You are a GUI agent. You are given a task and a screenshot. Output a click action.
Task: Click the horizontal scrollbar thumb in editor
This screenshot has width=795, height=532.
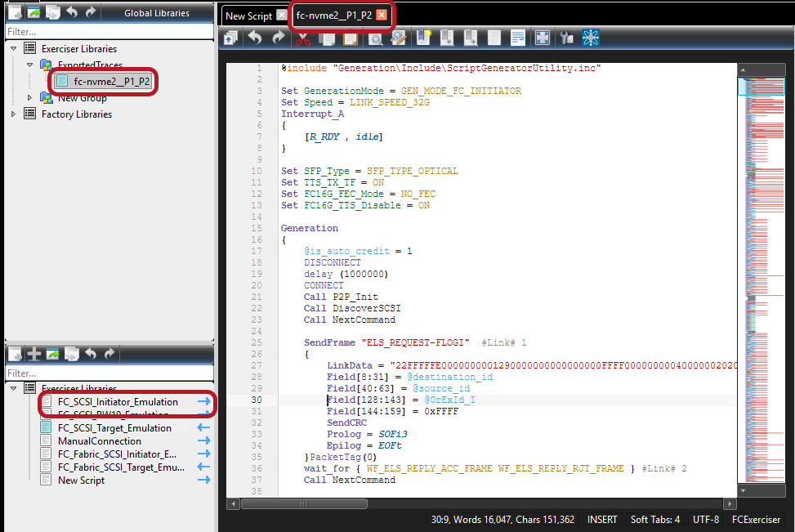point(304,503)
